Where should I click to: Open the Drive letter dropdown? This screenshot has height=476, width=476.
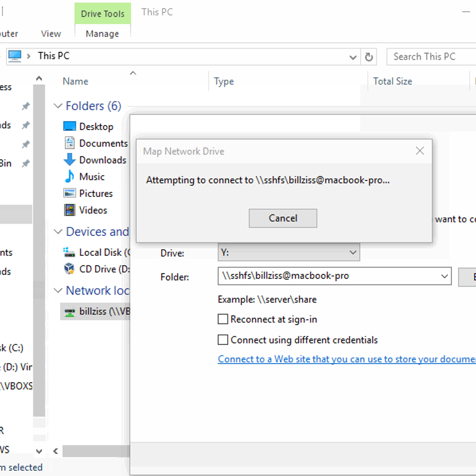(x=353, y=252)
